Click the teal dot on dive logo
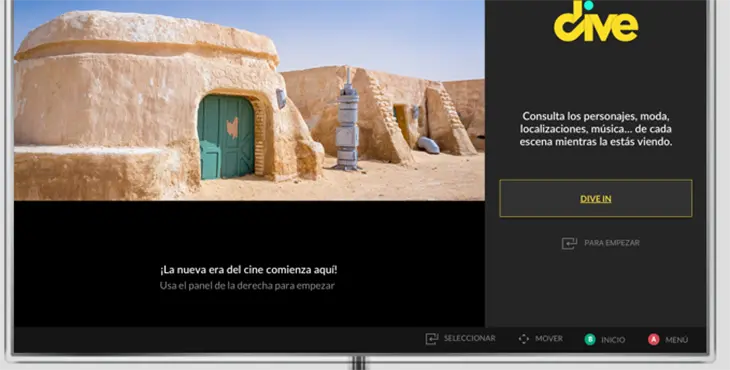 pyautogui.click(x=588, y=5)
